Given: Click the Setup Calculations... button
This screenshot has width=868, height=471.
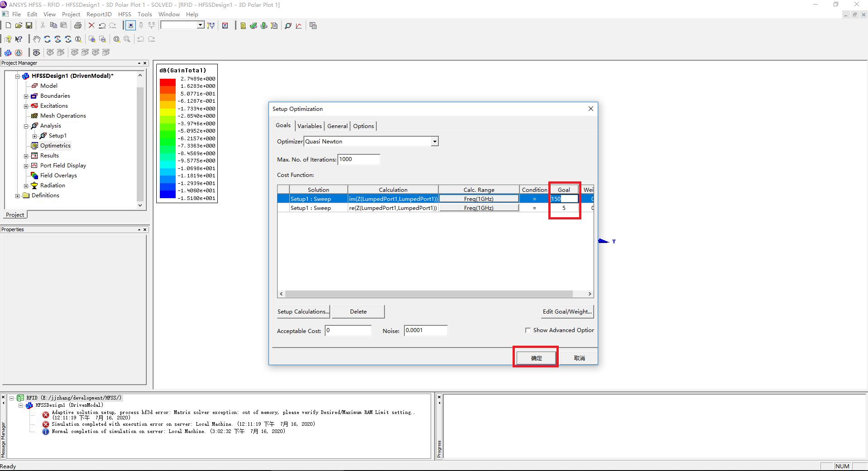Looking at the screenshot, I should 303,312.
